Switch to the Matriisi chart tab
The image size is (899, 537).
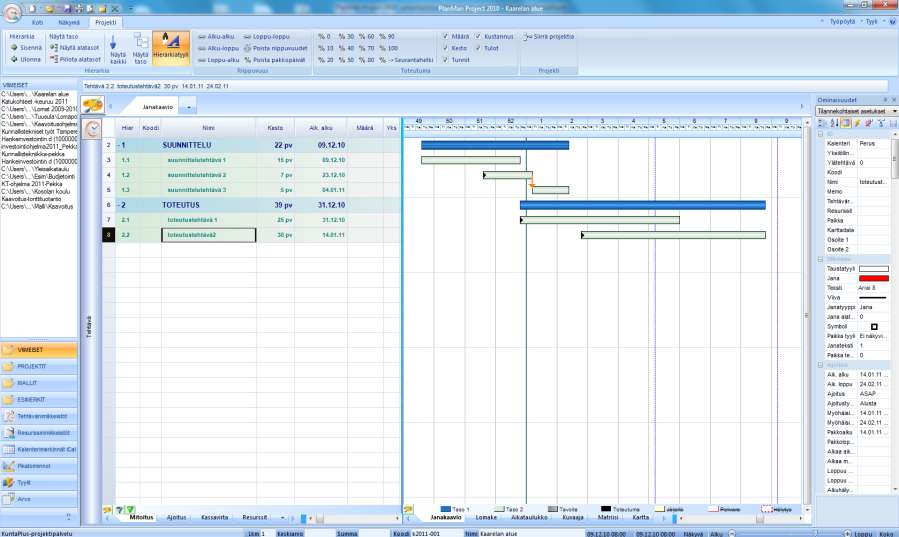pyautogui.click(x=608, y=518)
